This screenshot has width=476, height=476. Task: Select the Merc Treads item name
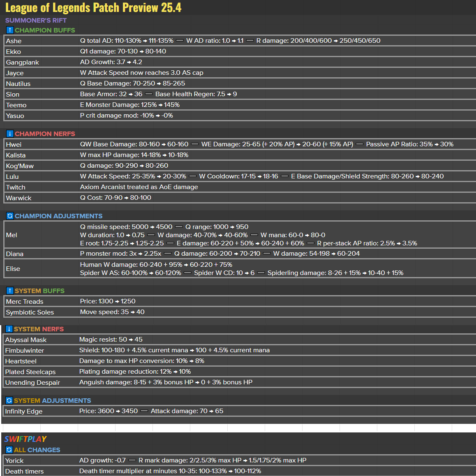[25, 301]
